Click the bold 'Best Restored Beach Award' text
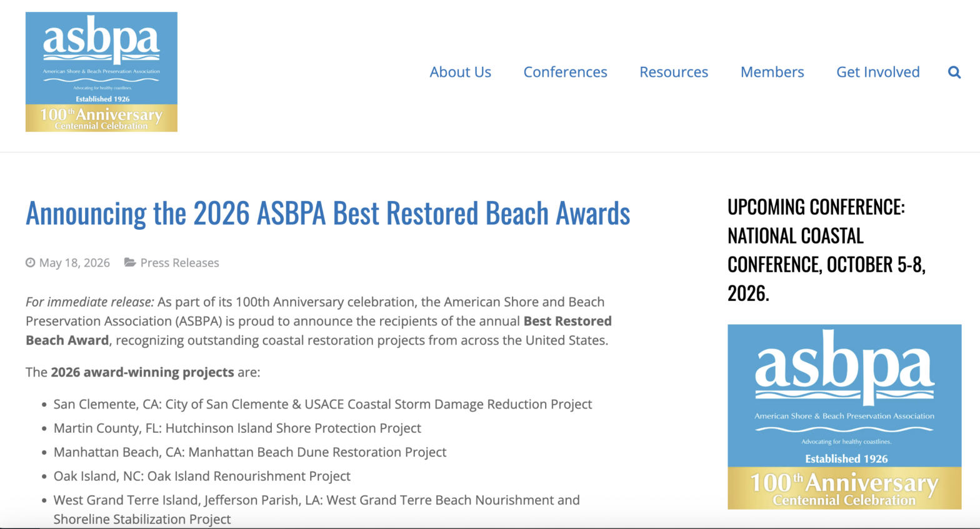980x529 pixels. coord(319,330)
